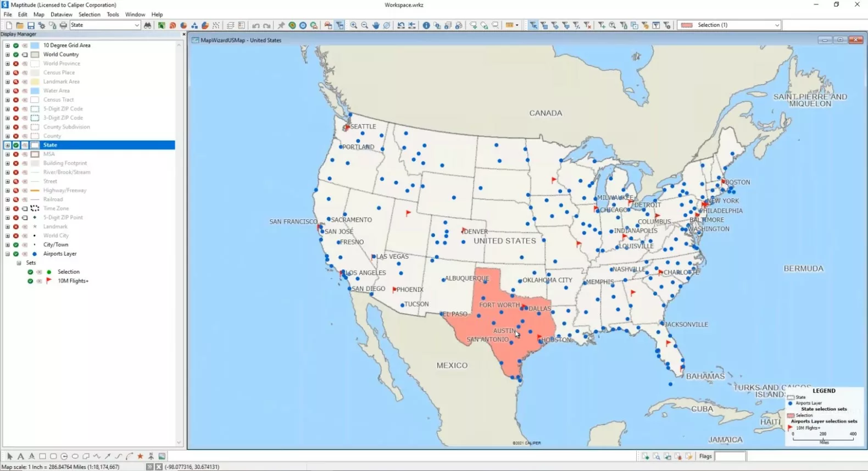Hide the 10M Flights+ selection set
The width and height of the screenshot is (868, 471).
tap(30, 281)
